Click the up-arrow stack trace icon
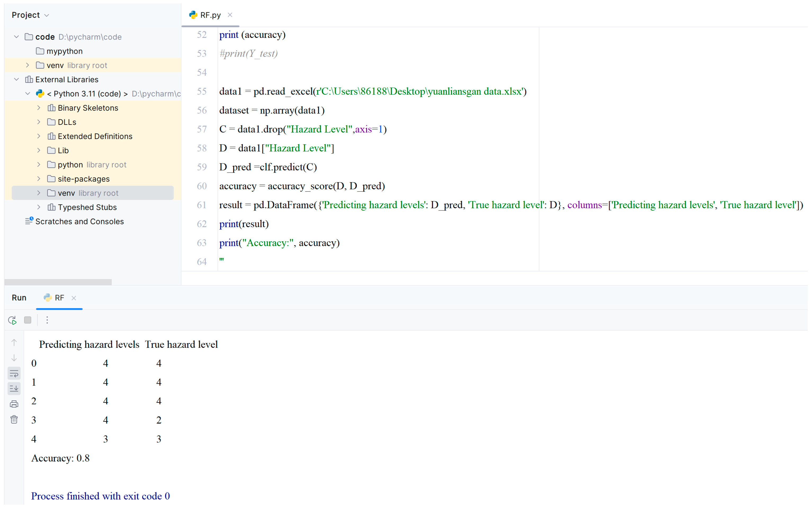The height and width of the screenshot is (511, 812). (14, 342)
